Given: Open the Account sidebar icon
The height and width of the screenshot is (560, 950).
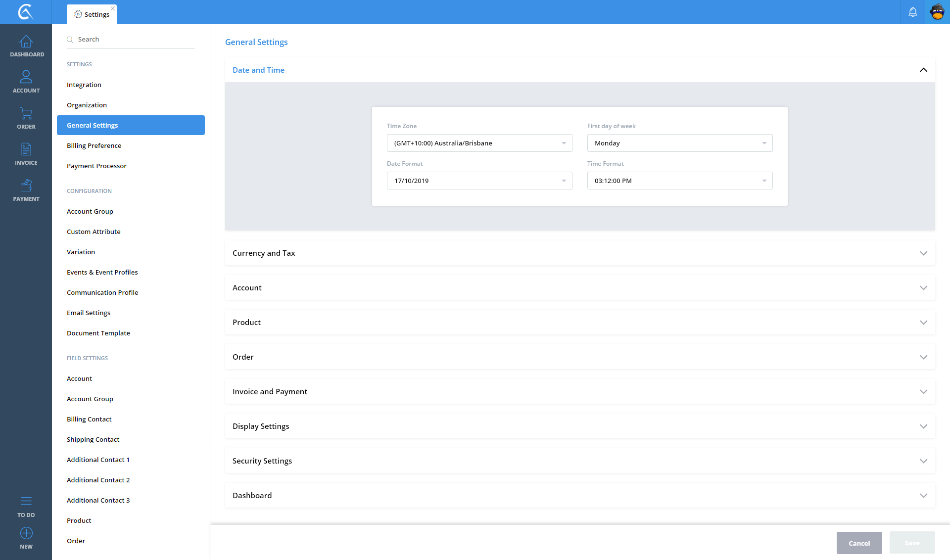Looking at the screenshot, I should (x=26, y=77).
